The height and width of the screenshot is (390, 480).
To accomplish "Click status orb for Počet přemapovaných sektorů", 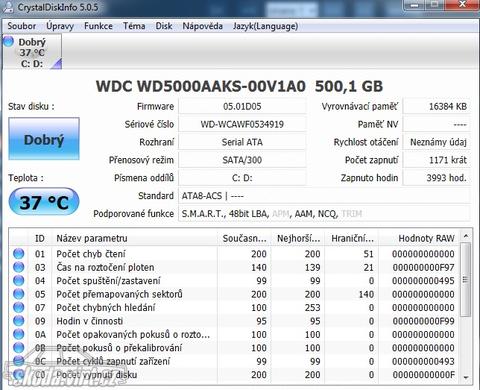I will (19, 294).
